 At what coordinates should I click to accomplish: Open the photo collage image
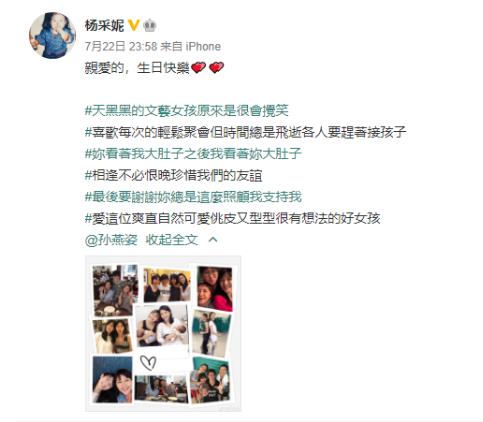163,333
